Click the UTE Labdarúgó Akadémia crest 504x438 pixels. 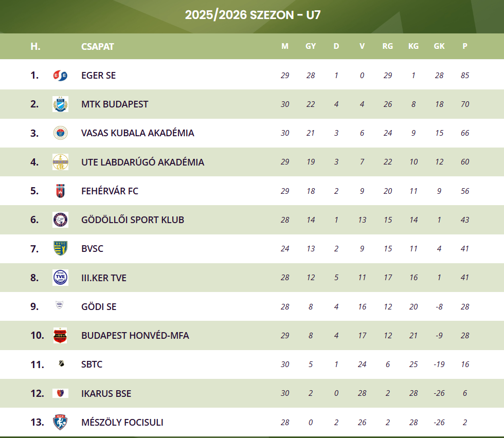60,162
